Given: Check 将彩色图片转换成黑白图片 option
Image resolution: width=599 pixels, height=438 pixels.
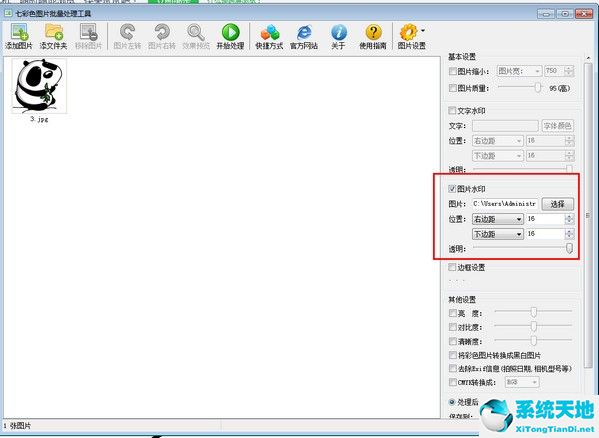Looking at the screenshot, I should [x=453, y=355].
